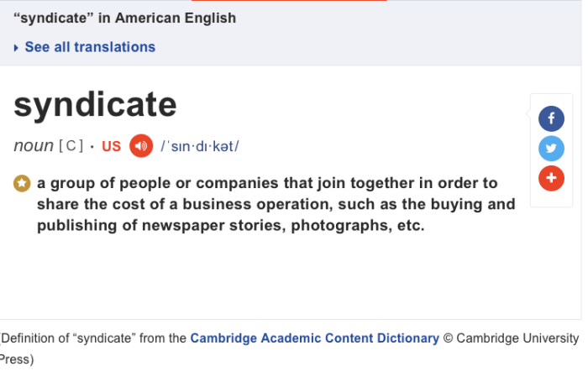Share definition on Twitter
The height and width of the screenshot is (377, 588).
pyautogui.click(x=551, y=149)
